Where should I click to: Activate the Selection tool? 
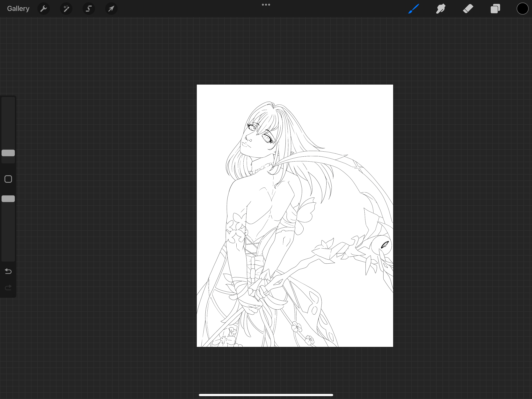(89, 9)
